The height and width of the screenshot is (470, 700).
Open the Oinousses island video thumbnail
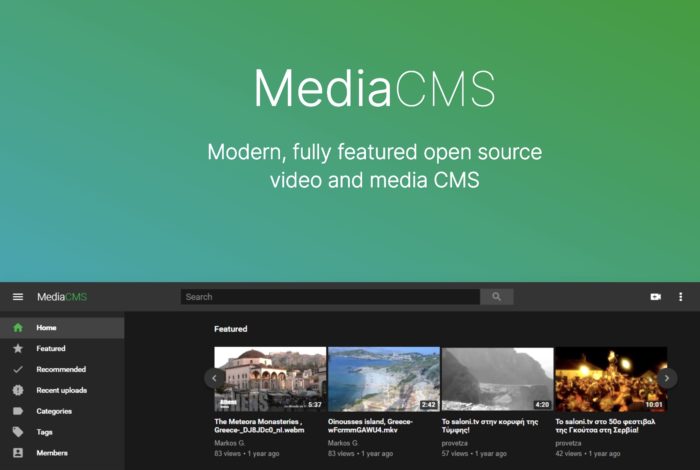[384, 379]
